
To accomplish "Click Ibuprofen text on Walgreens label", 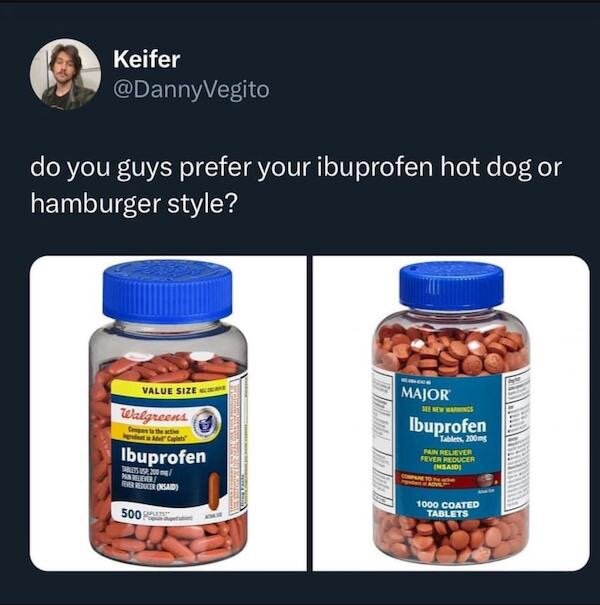I will click(164, 456).
